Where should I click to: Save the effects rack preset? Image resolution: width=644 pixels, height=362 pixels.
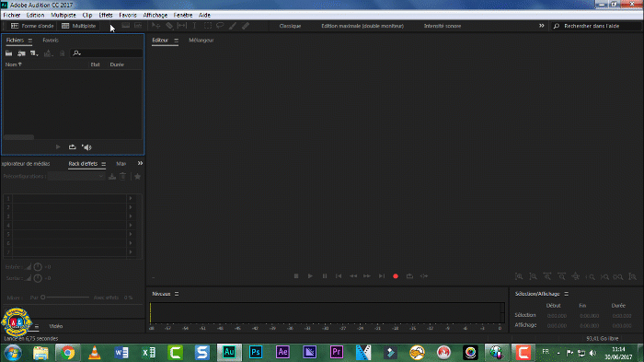pos(111,177)
